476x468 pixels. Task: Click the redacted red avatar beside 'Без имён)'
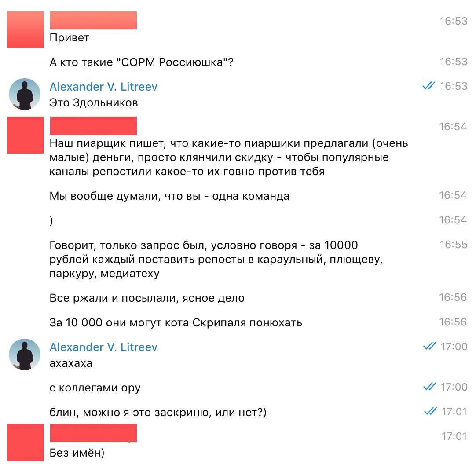(26, 442)
